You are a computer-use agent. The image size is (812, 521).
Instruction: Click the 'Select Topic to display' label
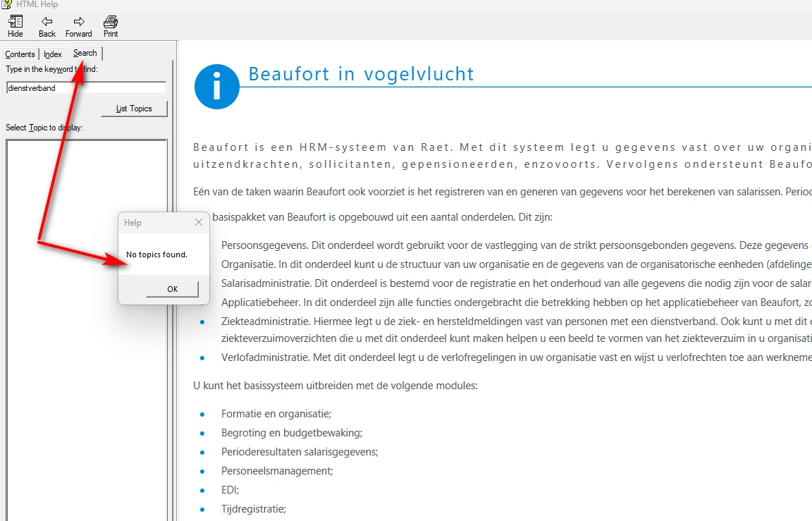(44, 128)
